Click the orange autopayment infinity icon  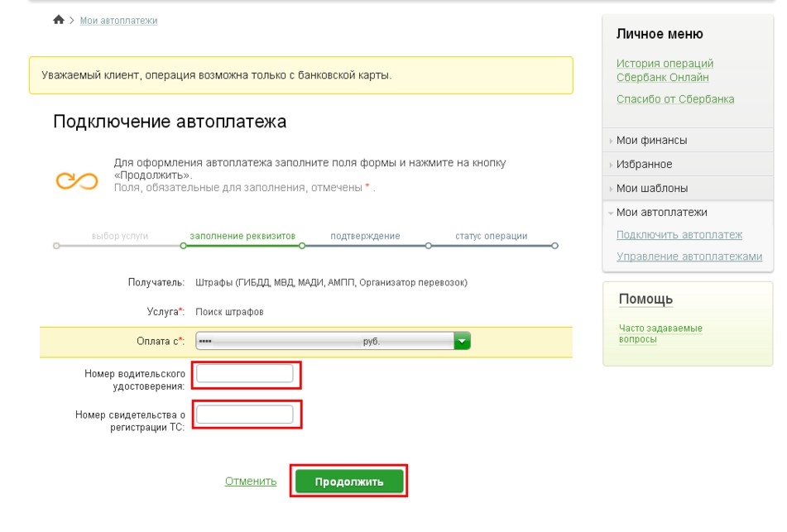(x=77, y=180)
